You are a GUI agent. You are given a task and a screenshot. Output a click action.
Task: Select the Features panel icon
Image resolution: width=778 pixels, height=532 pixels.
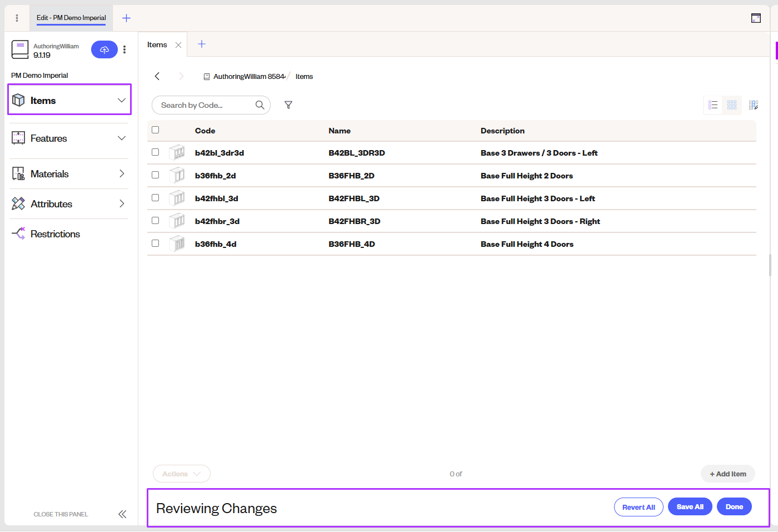18,138
